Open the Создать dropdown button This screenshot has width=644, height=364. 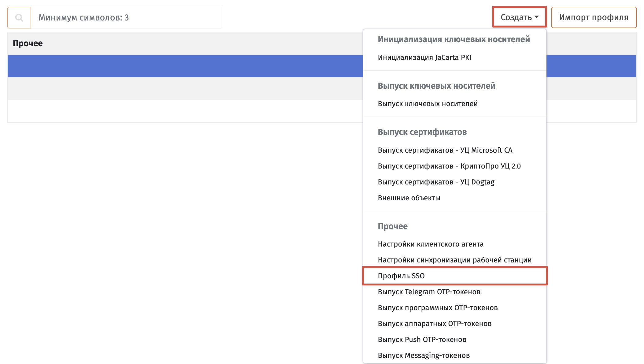[519, 17]
